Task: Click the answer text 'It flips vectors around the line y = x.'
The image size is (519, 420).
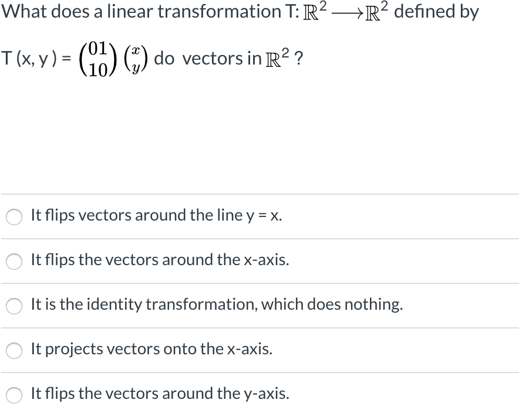Action: point(156,216)
